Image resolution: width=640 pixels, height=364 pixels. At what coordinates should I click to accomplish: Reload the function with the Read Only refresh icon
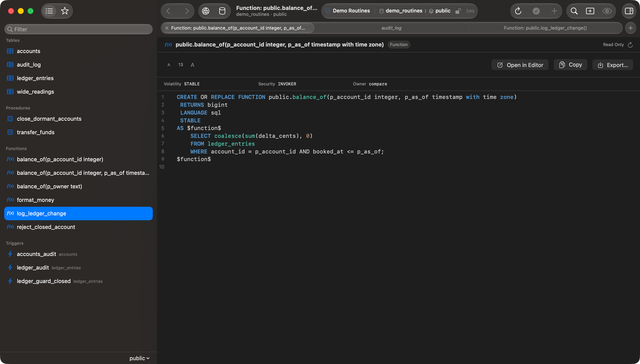coord(630,45)
